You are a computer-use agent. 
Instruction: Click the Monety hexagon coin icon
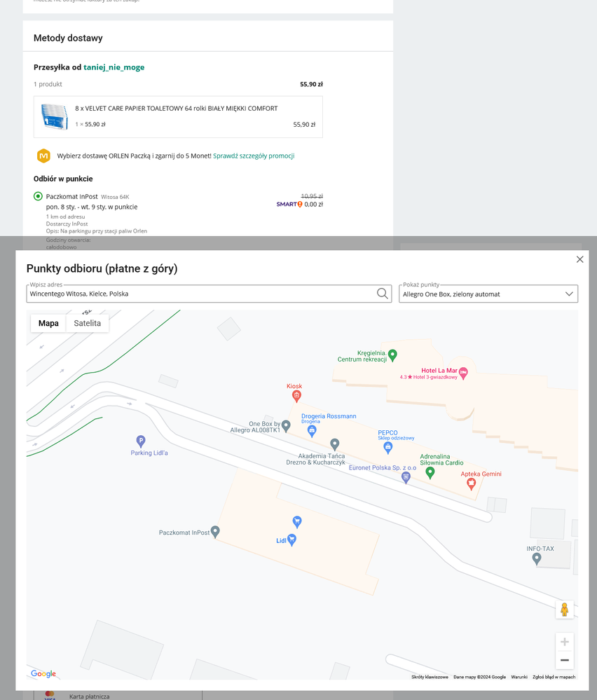[43, 156]
